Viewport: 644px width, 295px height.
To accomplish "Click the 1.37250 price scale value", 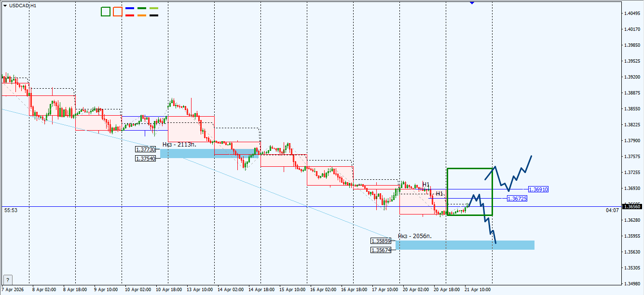I will click(x=633, y=173).
